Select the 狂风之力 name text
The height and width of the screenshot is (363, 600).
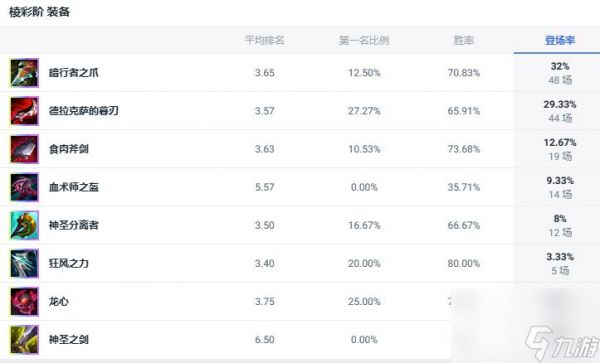click(69, 263)
